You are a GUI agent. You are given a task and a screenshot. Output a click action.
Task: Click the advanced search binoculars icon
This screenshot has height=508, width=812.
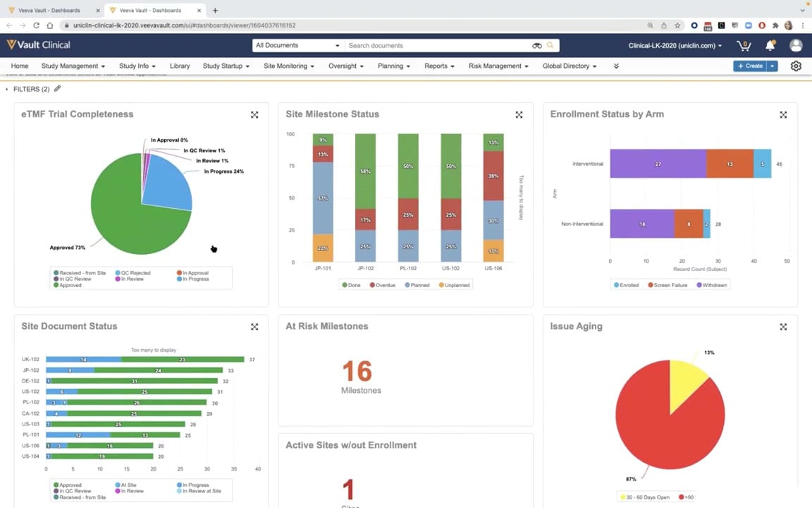537,46
